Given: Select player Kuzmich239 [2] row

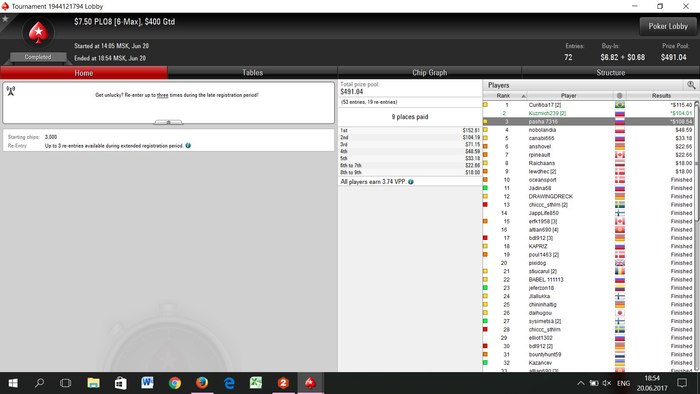Looking at the screenshot, I should 588,113.
